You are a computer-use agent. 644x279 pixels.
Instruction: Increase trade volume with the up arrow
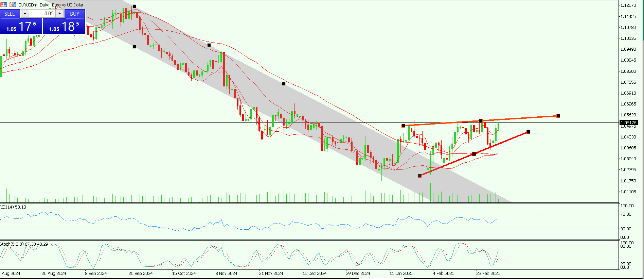coord(60,14)
